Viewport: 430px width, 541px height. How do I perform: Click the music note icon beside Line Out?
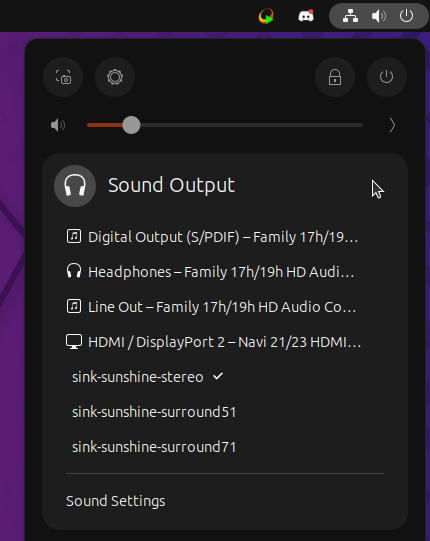[74, 306]
